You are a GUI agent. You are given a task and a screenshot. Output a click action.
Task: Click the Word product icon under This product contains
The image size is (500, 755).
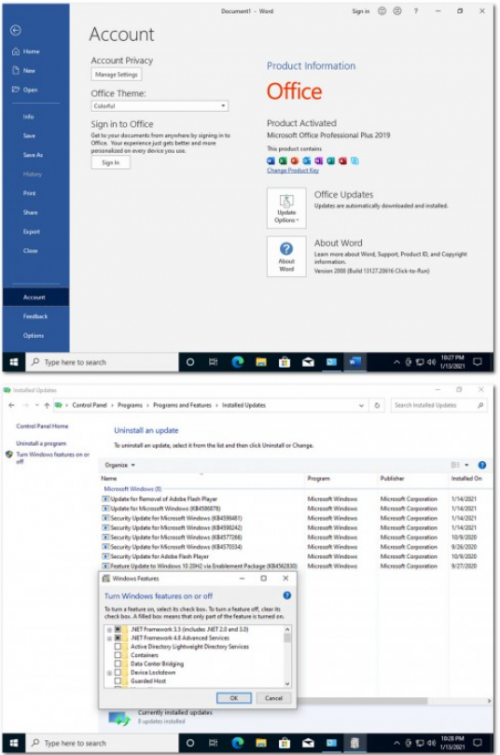coord(271,161)
